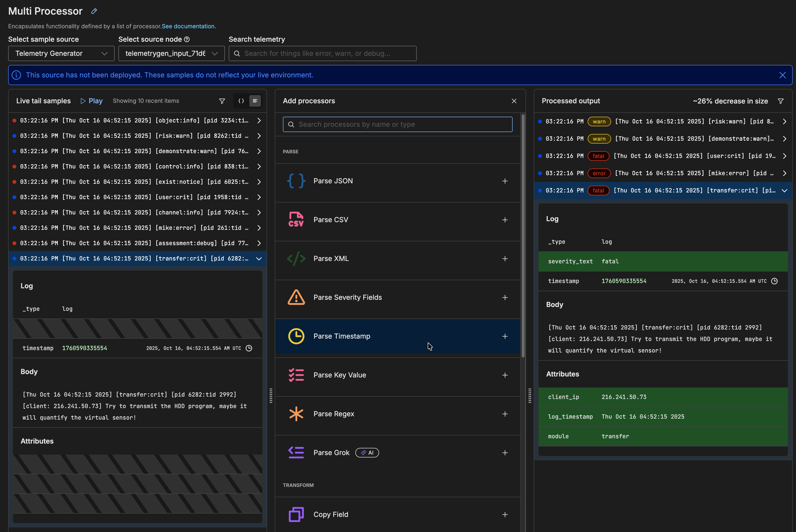Click the Copy Field processor icon
This screenshot has height=532, width=796.
(x=296, y=514)
